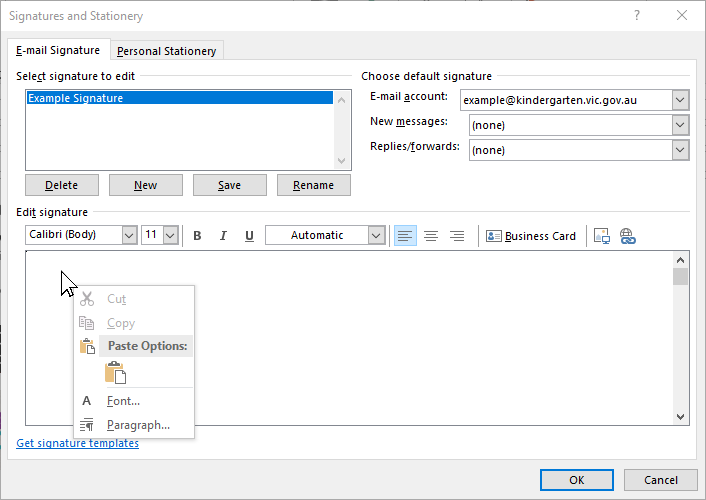
Task: Insert a hyperlink into the signature
Action: [628, 236]
